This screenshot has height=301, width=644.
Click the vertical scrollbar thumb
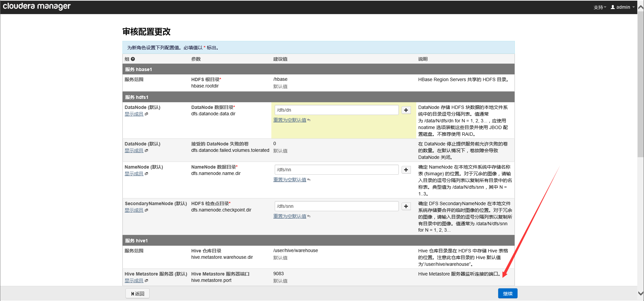click(x=640, y=84)
